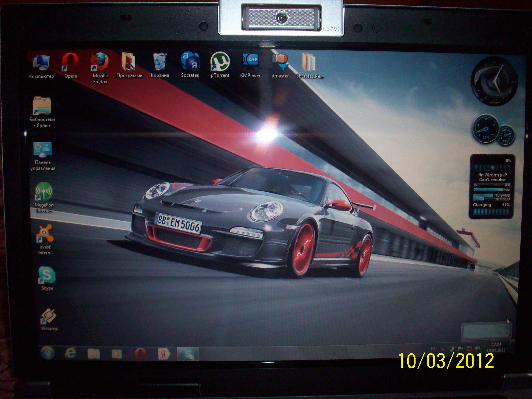Open Skype desktop shortcut
The height and width of the screenshot is (399, 532).
pos(47,275)
